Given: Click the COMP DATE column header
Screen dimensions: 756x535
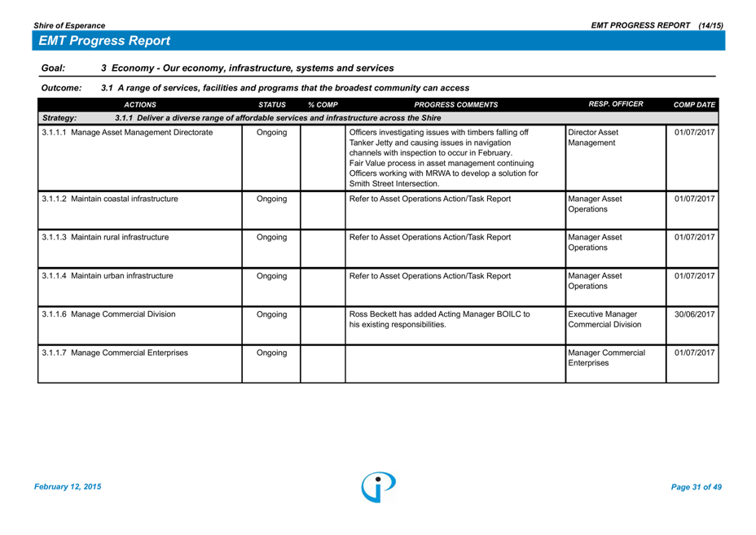Looking at the screenshot, I should 694,105.
